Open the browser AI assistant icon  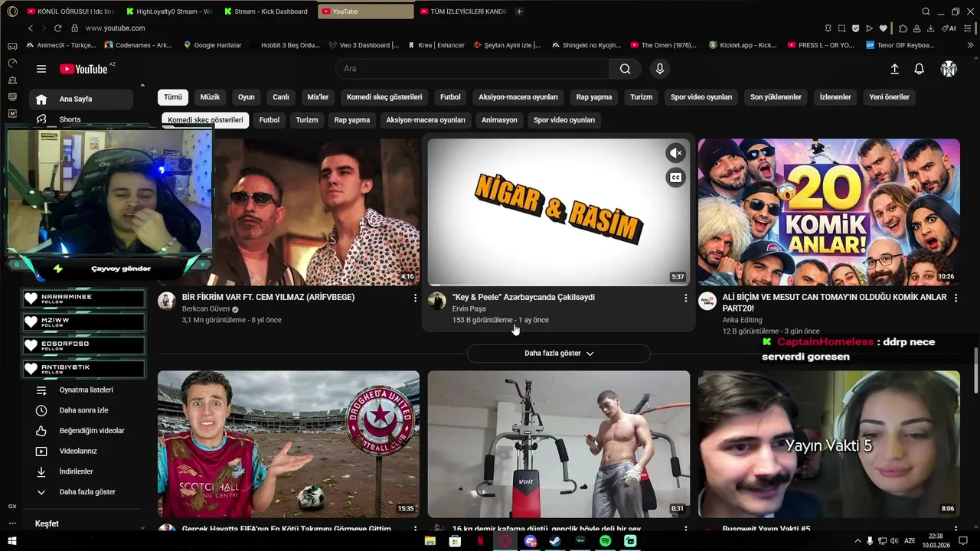point(949,28)
